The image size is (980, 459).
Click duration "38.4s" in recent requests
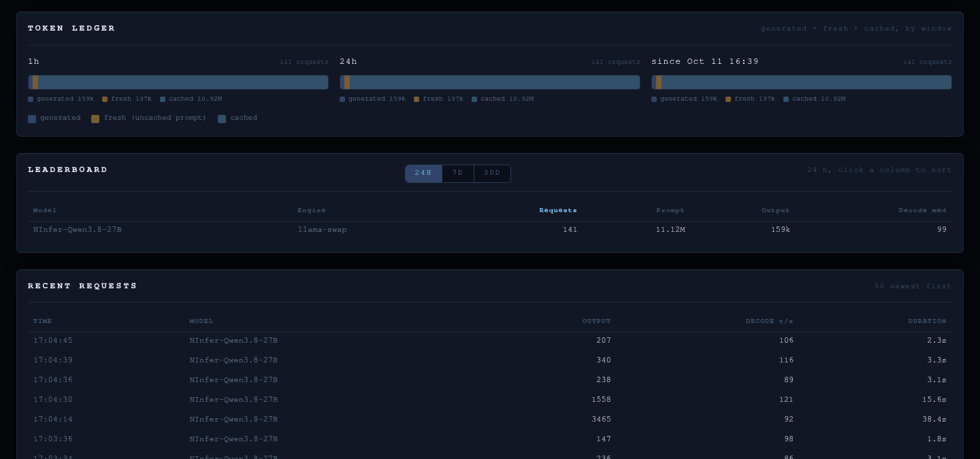tap(934, 420)
